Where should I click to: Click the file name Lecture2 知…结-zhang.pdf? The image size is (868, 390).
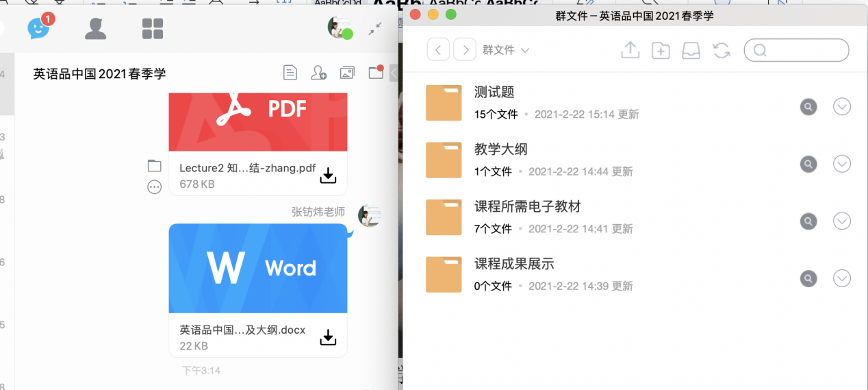pos(247,168)
